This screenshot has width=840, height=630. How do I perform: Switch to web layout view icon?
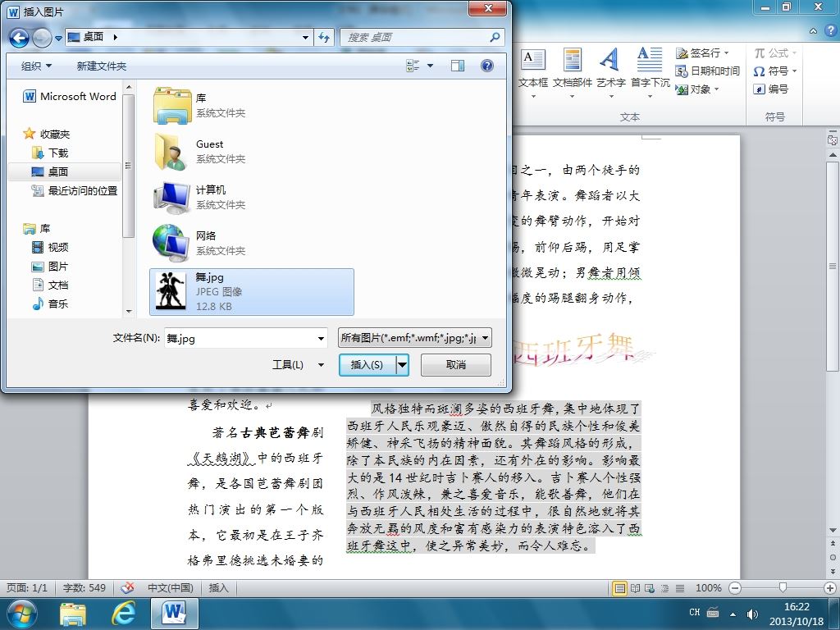650,588
